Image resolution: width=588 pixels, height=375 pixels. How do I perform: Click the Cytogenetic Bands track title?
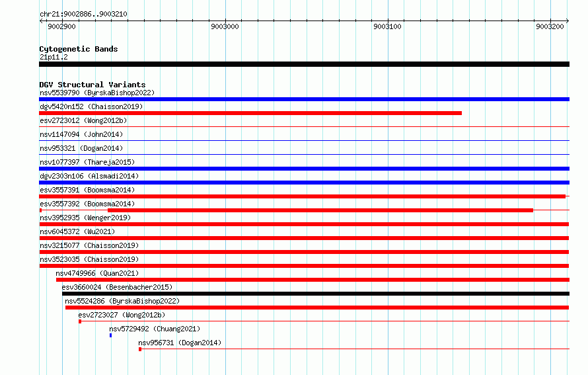pos(79,49)
